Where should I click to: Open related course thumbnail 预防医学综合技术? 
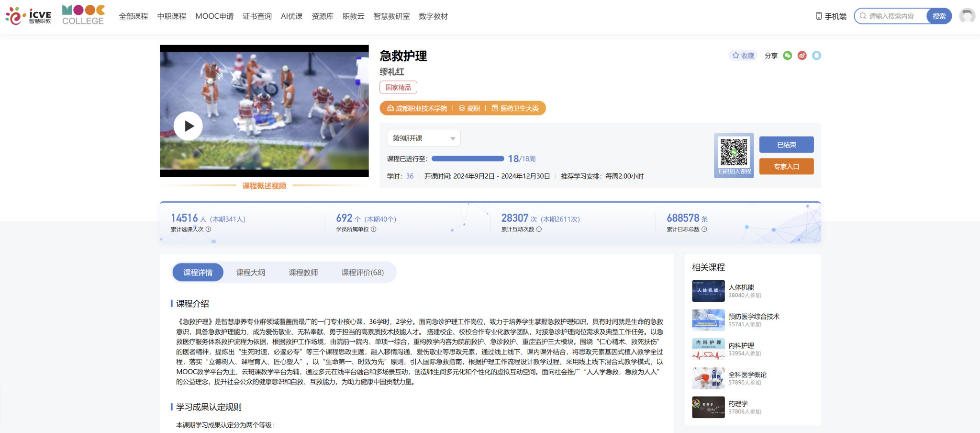708,320
